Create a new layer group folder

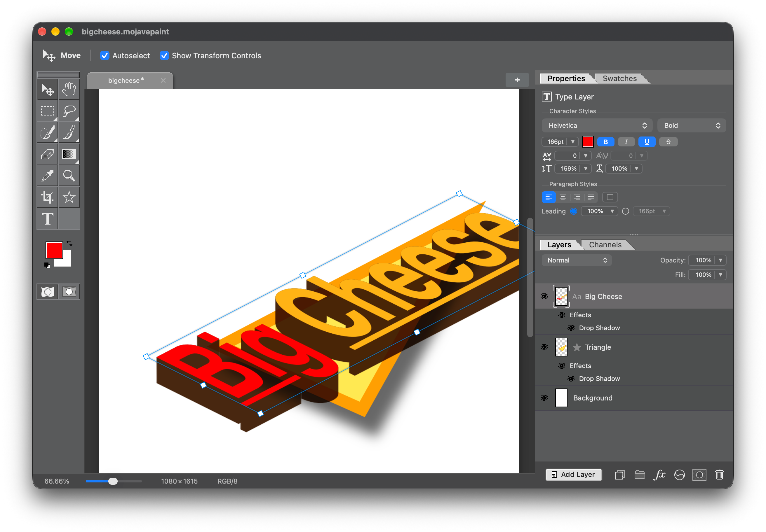coord(640,475)
